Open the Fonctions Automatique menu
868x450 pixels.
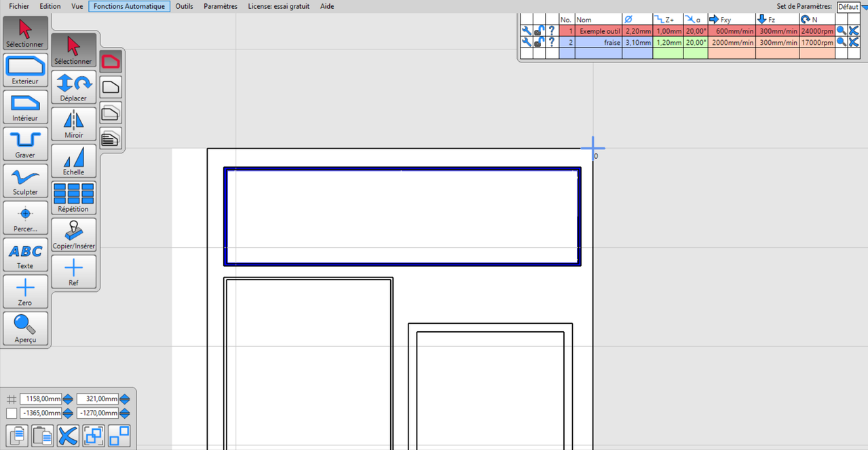tap(129, 6)
